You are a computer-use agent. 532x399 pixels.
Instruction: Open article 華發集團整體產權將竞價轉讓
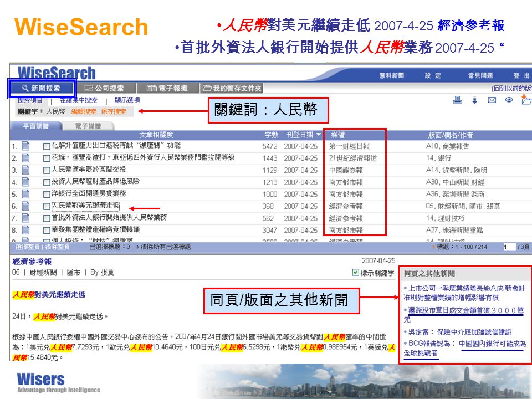coord(96,229)
